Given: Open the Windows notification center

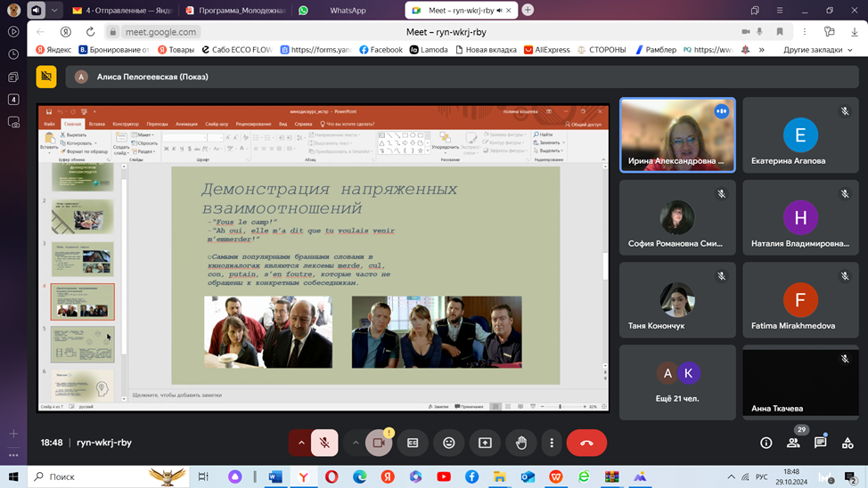Looking at the screenshot, I should [x=850, y=476].
